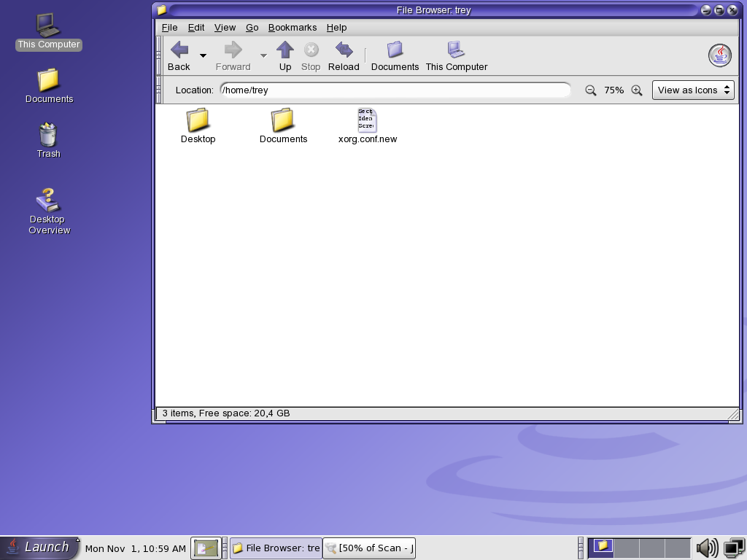Image resolution: width=747 pixels, height=560 pixels.
Task: Open the Edit menu
Action: (x=196, y=28)
